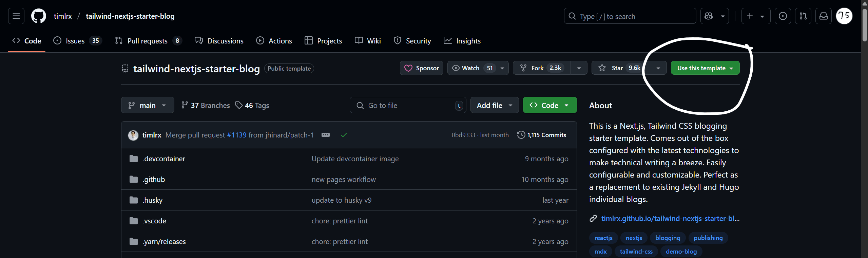The height and width of the screenshot is (258, 868).
Task: Fork this repository
Action: tap(542, 68)
